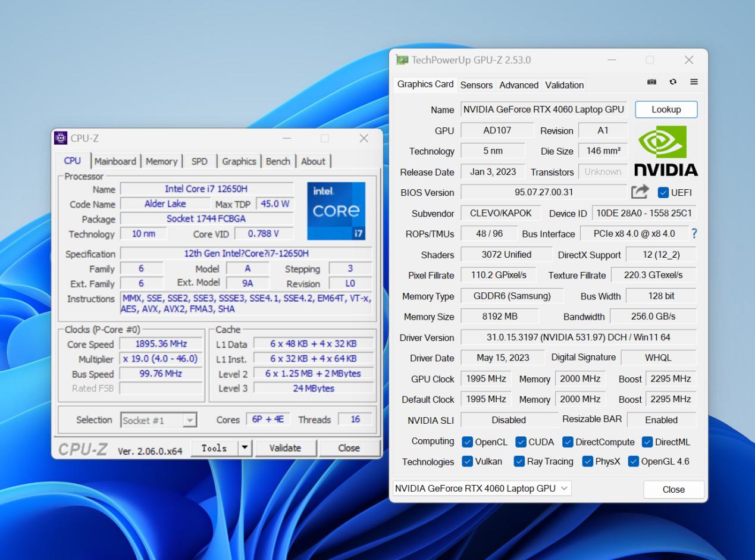Image resolution: width=755 pixels, height=560 pixels.
Task: Toggle the OpenCL checkbox
Action: [468, 442]
